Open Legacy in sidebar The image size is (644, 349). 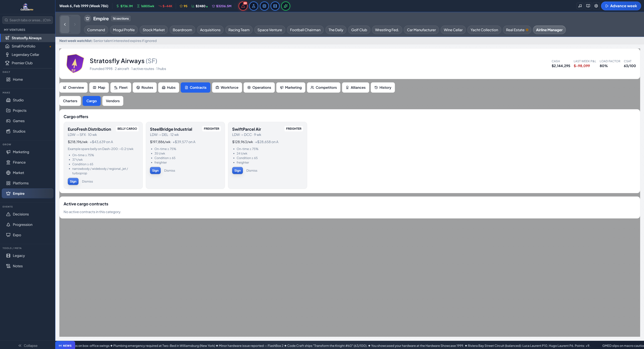click(28, 256)
